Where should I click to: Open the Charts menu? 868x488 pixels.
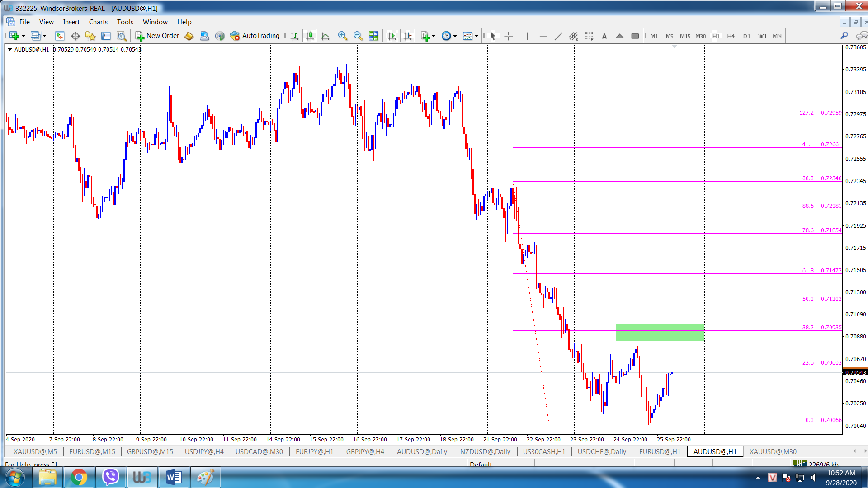point(98,22)
